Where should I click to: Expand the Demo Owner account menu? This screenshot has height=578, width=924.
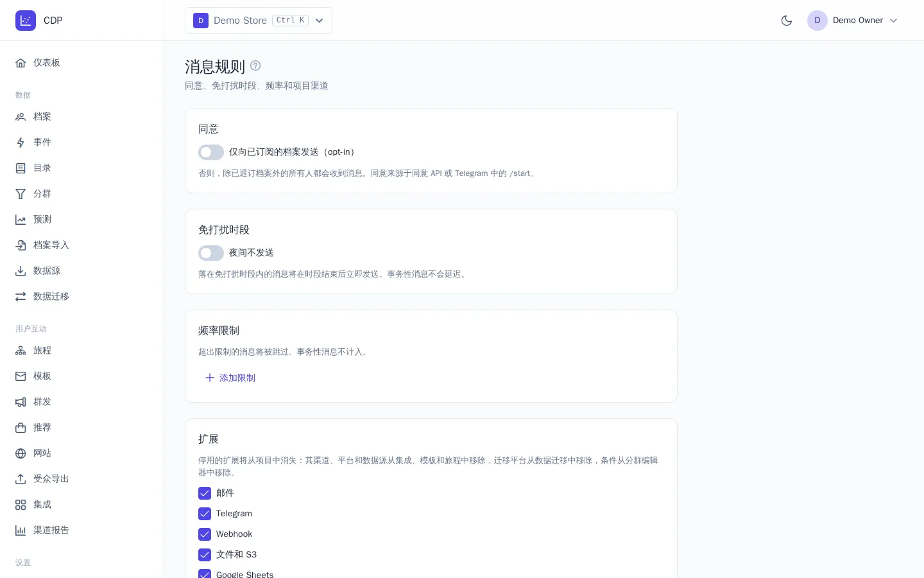pyautogui.click(x=853, y=21)
